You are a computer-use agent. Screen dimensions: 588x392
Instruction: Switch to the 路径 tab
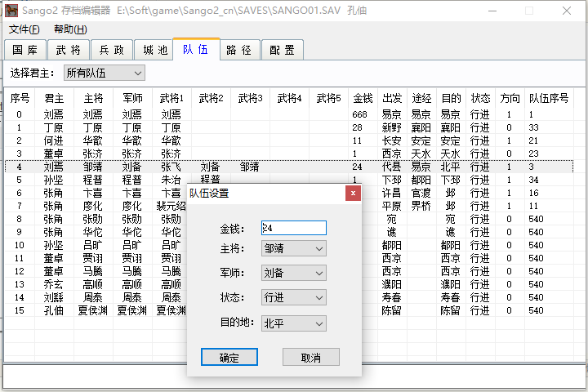click(x=238, y=50)
